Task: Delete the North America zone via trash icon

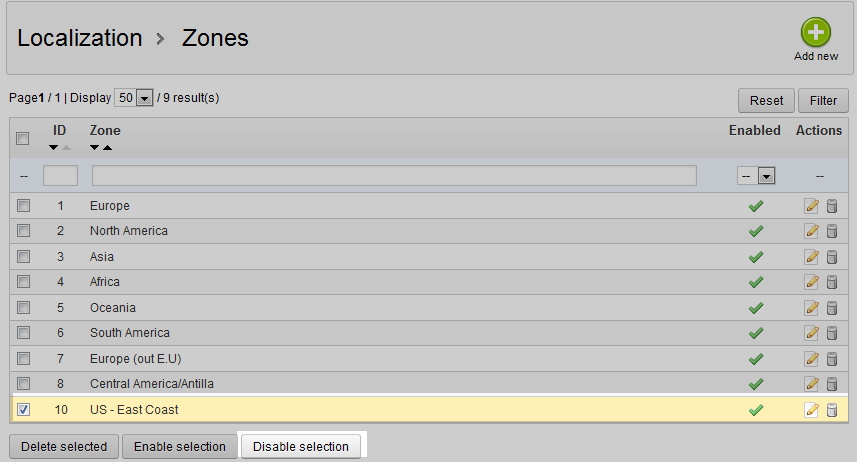Action: (x=832, y=231)
